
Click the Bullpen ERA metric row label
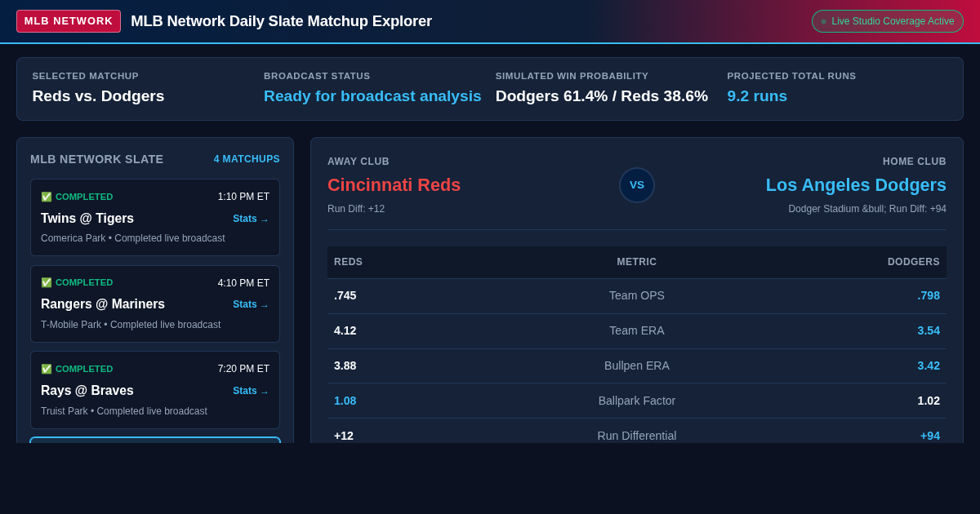[637, 366]
